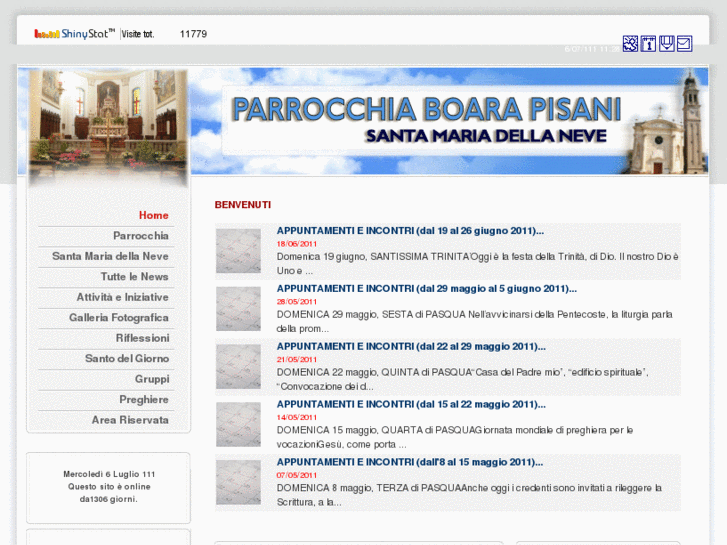The image size is (727, 545).
Task: Select Gruppi in the sidebar menu
Action: [152, 379]
